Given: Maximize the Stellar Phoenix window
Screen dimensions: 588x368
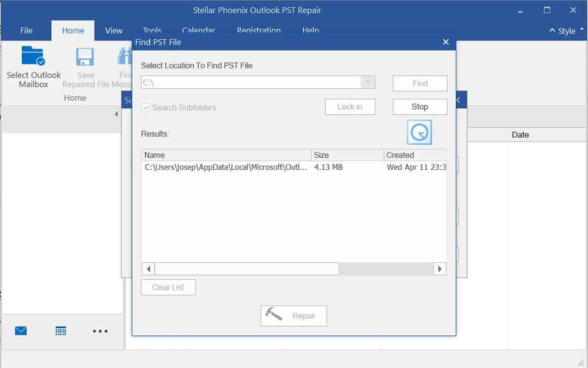Looking at the screenshot, I should pyautogui.click(x=547, y=10).
